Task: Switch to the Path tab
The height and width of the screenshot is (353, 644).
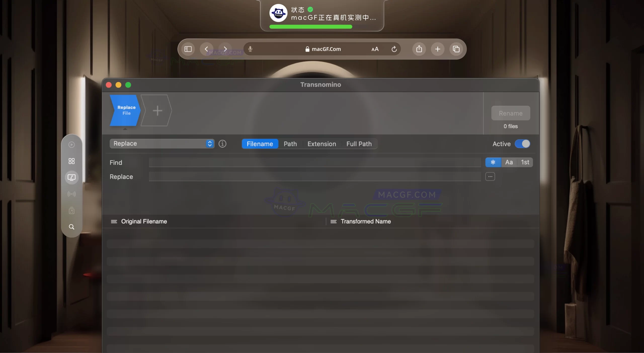Action: [x=290, y=144]
